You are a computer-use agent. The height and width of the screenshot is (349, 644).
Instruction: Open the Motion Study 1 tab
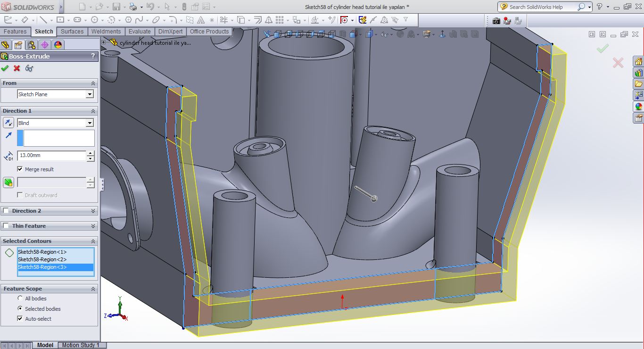tap(81, 345)
